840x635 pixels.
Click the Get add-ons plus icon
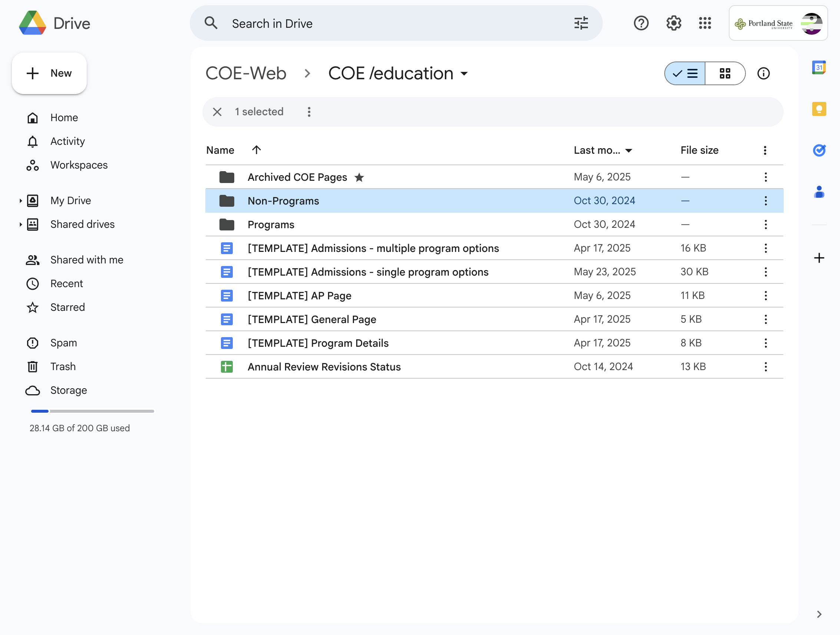tap(819, 258)
